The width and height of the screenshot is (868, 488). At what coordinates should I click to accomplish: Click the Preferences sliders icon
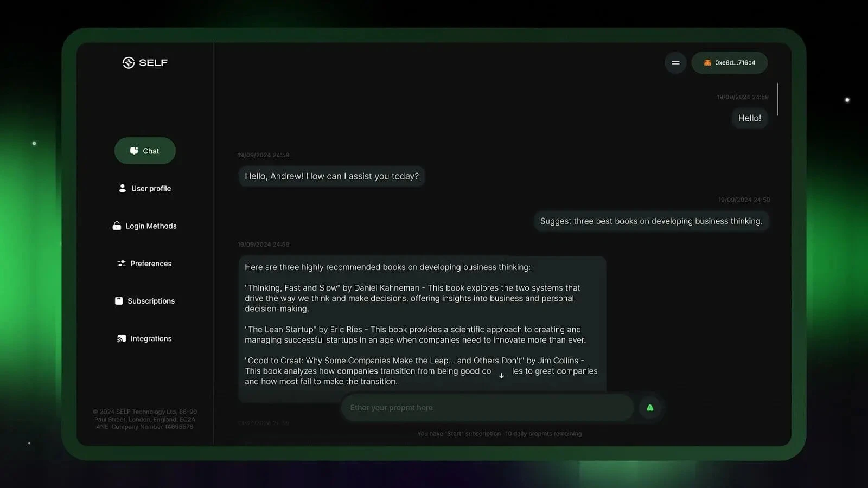click(x=122, y=264)
